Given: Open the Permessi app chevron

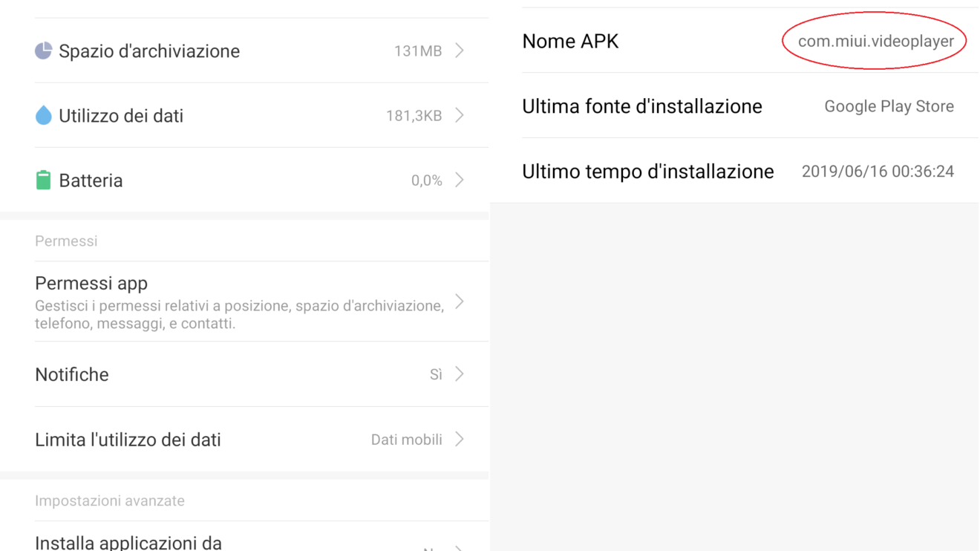Looking at the screenshot, I should click(460, 301).
